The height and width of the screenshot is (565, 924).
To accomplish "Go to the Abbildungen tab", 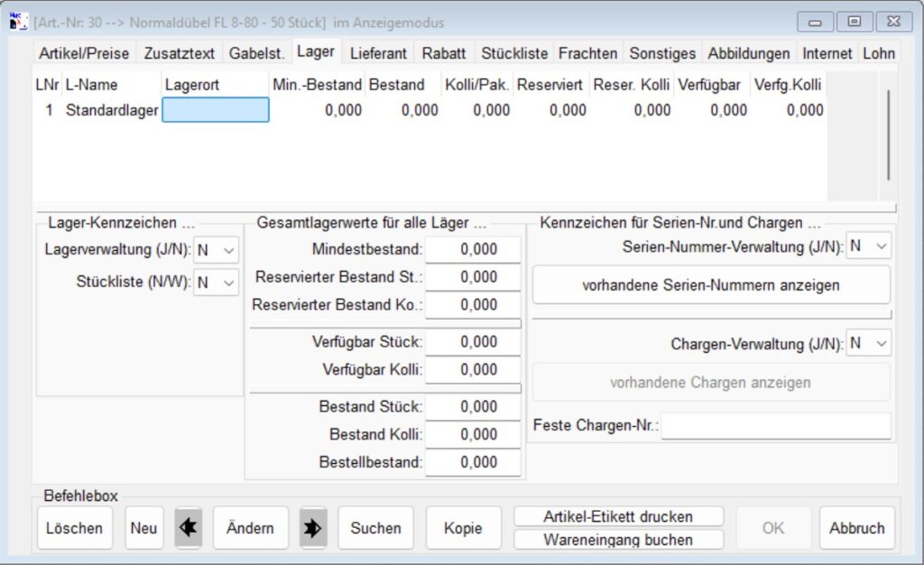I will point(748,53).
